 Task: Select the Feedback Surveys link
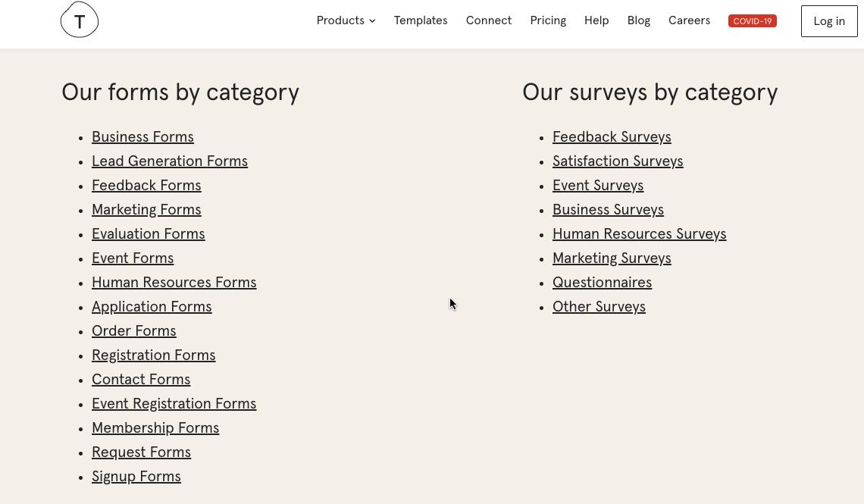(x=612, y=137)
